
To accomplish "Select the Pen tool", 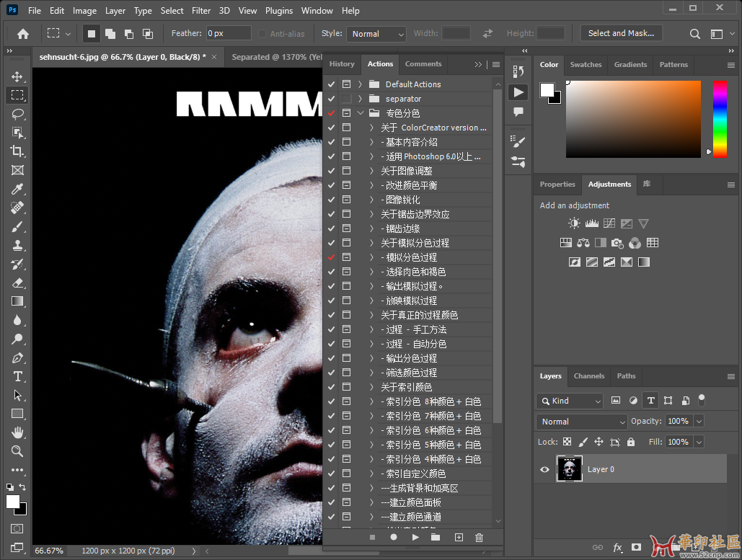I will coord(17,357).
